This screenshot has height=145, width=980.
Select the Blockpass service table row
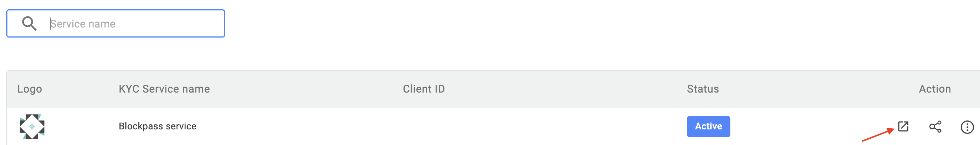[493, 126]
